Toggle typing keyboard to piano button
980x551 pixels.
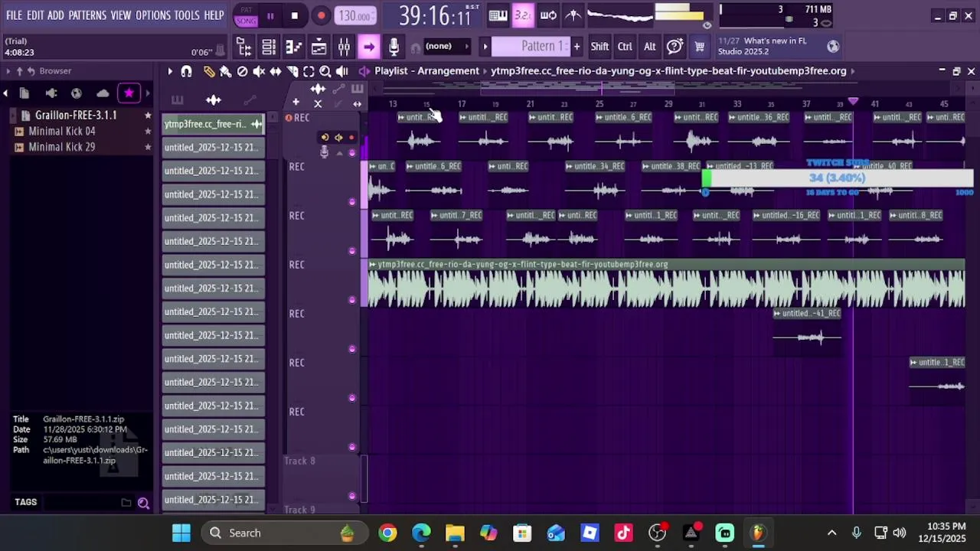coord(498,15)
